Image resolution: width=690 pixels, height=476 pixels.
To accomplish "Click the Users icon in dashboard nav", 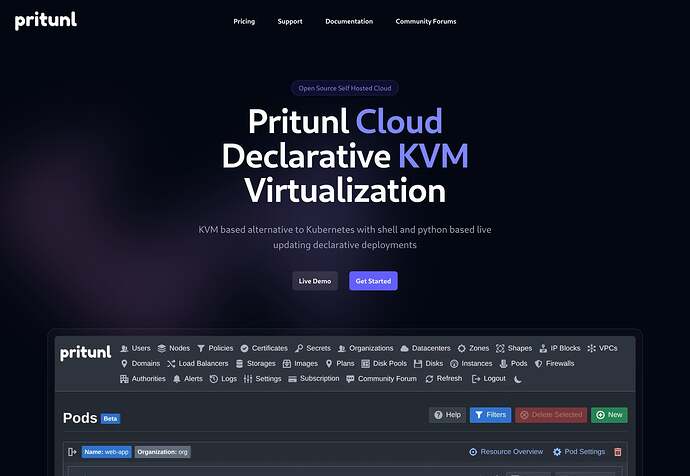I will click(125, 348).
